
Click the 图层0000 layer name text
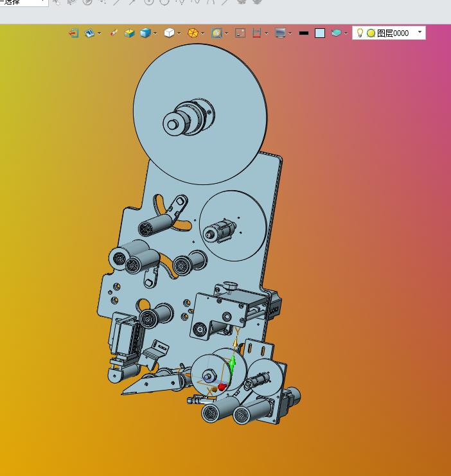393,33
